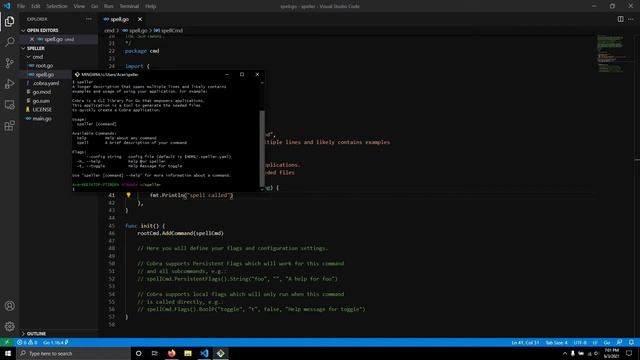The image size is (640, 360).
Task: Switch to Visual Studio Code taskbar icon
Action: [x=204, y=353]
